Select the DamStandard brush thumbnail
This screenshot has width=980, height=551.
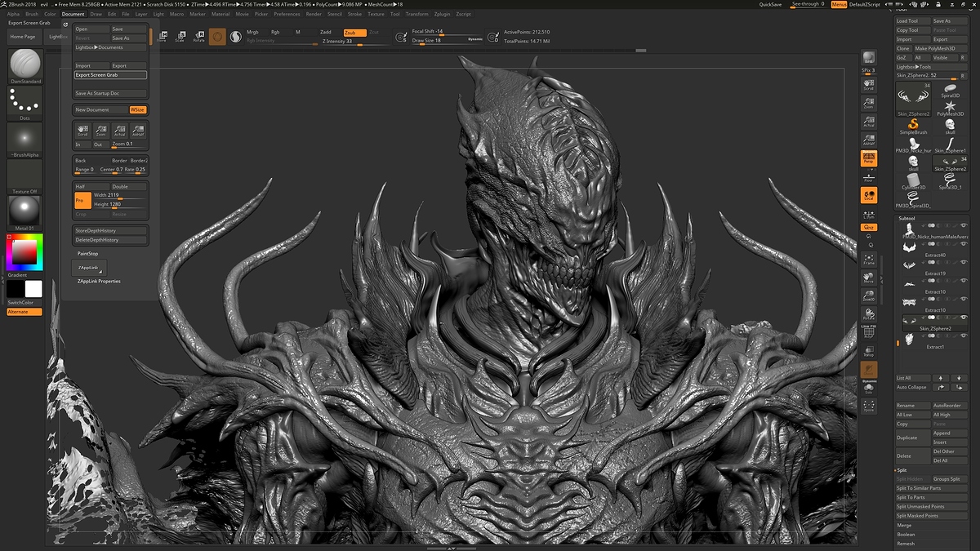tap(24, 64)
